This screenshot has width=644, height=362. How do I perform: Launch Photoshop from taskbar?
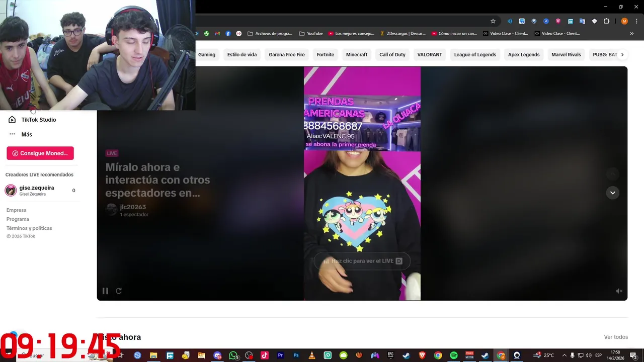coord(296,355)
